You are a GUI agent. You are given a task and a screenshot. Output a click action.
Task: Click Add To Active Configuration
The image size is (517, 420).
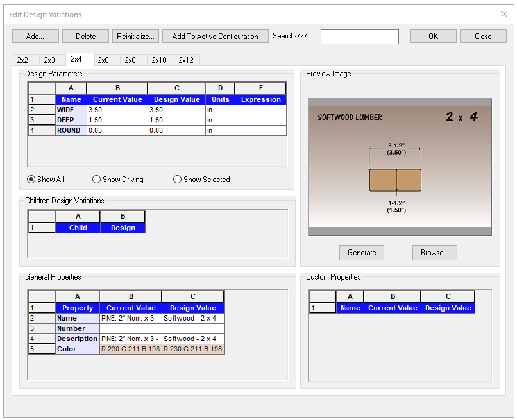click(x=215, y=37)
